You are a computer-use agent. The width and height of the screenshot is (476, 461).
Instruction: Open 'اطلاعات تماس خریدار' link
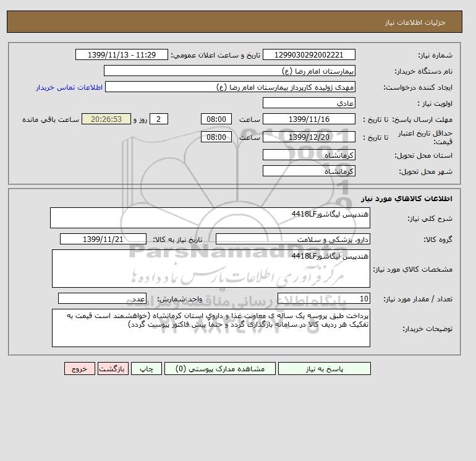pyautogui.click(x=69, y=87)
